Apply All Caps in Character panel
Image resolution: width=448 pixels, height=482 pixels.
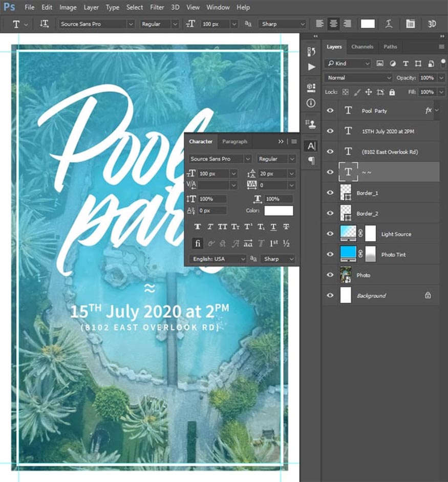pyautogui.click(x=222, y=227)
